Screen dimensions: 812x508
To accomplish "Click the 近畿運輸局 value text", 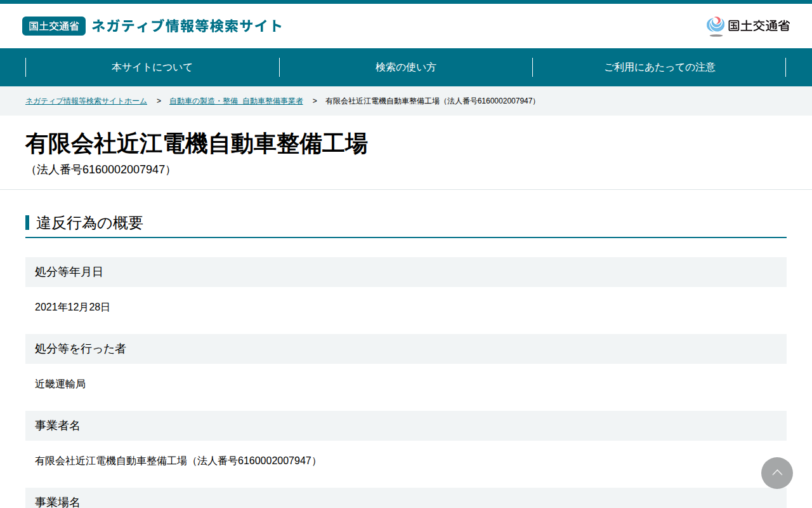I will point(60,384).
